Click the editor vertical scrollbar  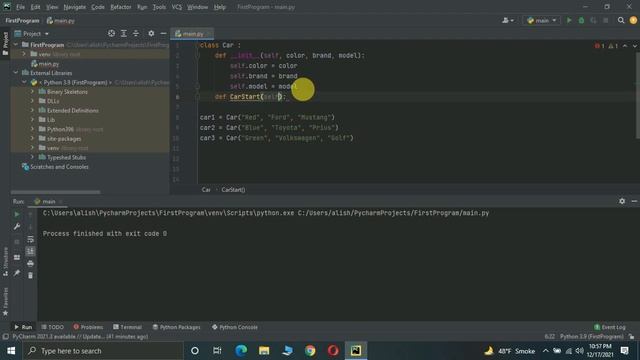click(x=637, y=96)
